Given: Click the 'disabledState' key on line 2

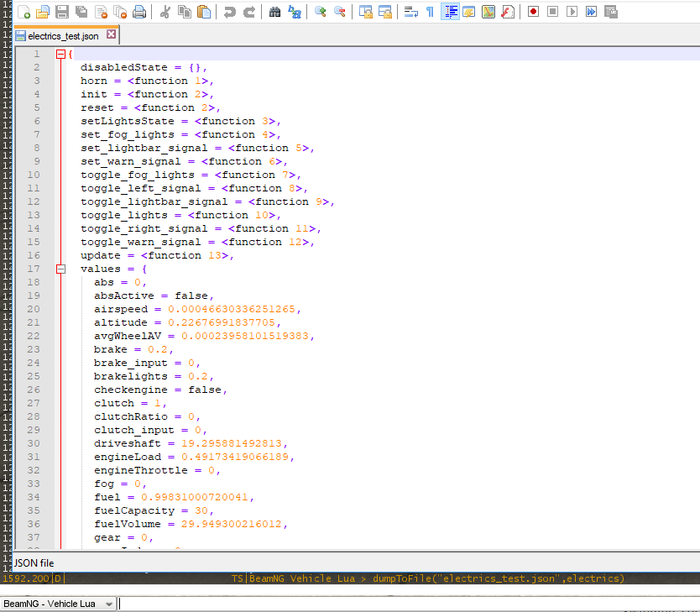Looking at the screenshot, I should pos(123,67).
